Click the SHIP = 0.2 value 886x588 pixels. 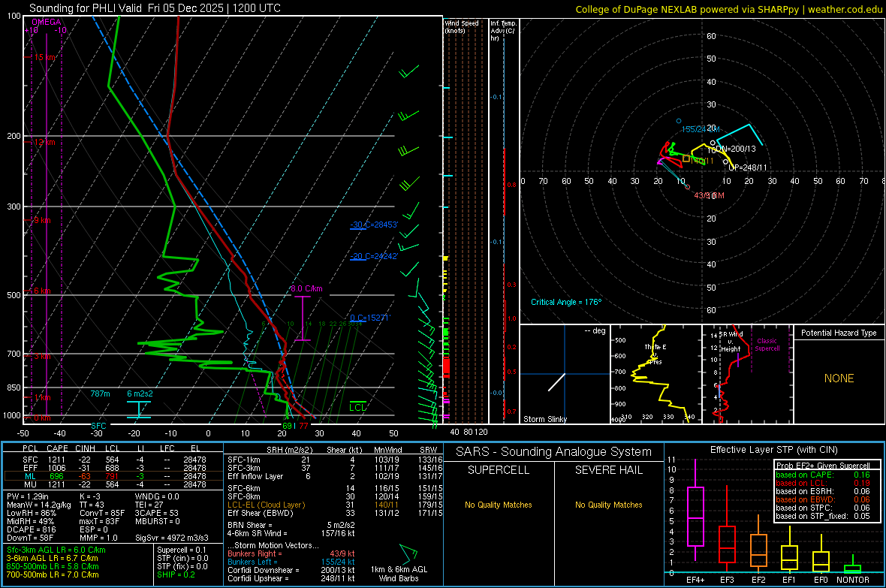(176, 574)
